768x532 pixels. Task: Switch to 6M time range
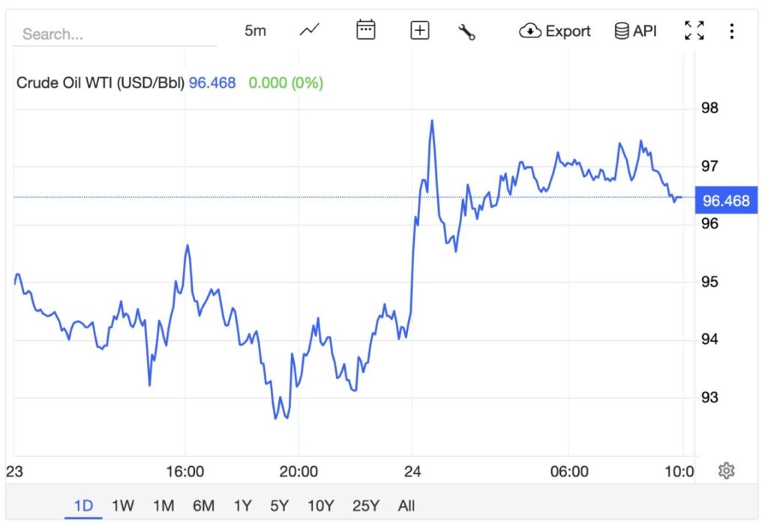(203, 506)
